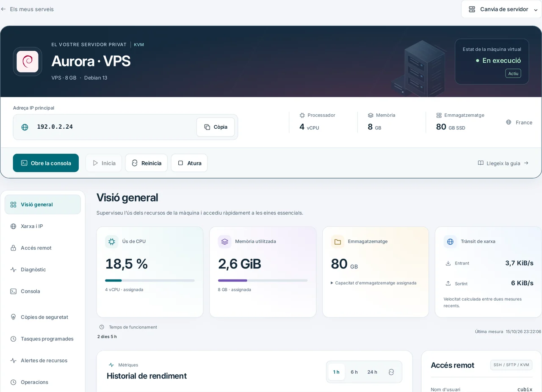Click the CPU usage chip icon

112,241
